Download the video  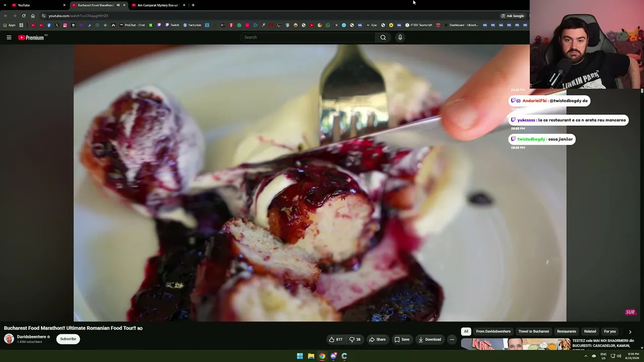pos(430,339)
